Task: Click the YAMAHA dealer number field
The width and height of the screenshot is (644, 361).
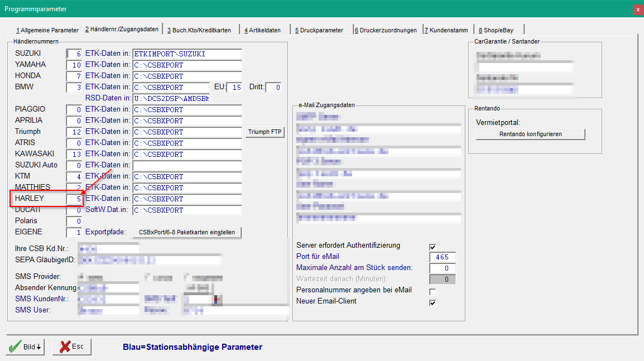Action: [74, 65]
